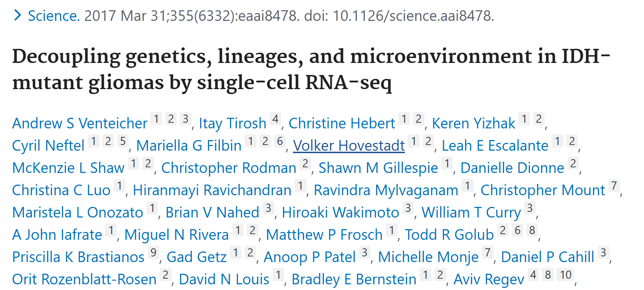Screen dimensions: 644x290
Task: Open author Andrew S Venteicher's link
Action: click(80, 123)
